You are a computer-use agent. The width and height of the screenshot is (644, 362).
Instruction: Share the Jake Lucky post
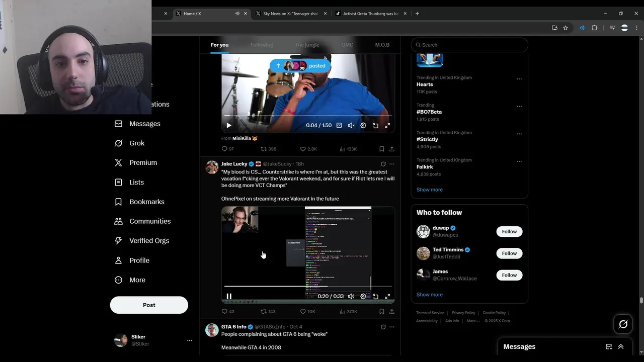click(x=392, y=312)
